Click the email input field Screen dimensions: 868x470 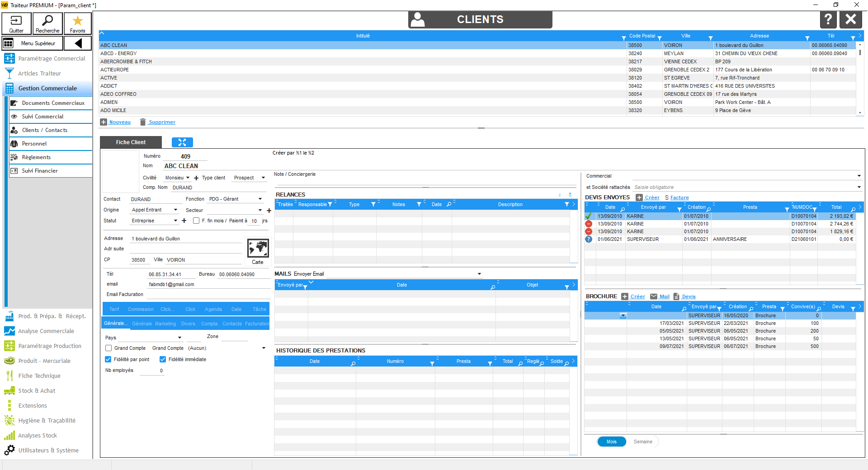tap(208, 284)
